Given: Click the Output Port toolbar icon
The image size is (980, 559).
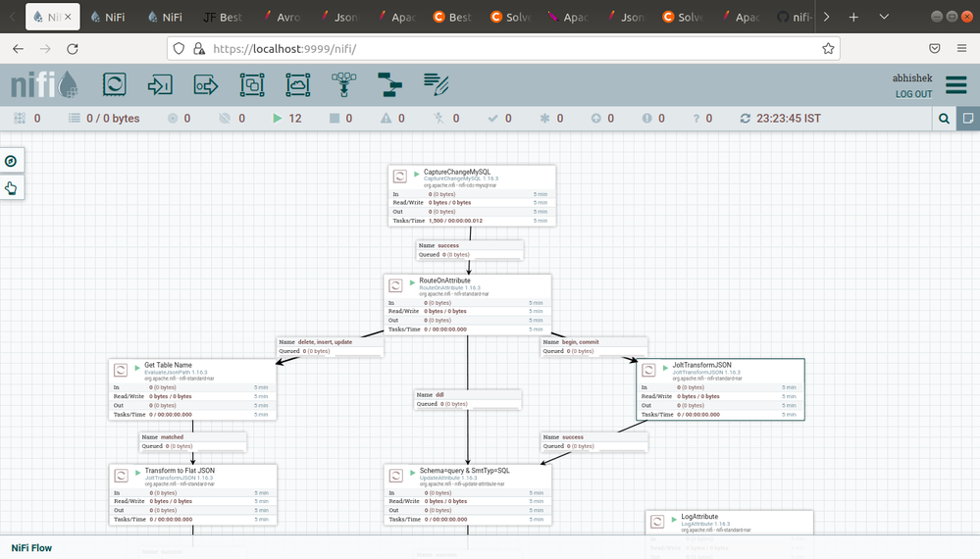Looking at the screenshot, I should 206,85.
